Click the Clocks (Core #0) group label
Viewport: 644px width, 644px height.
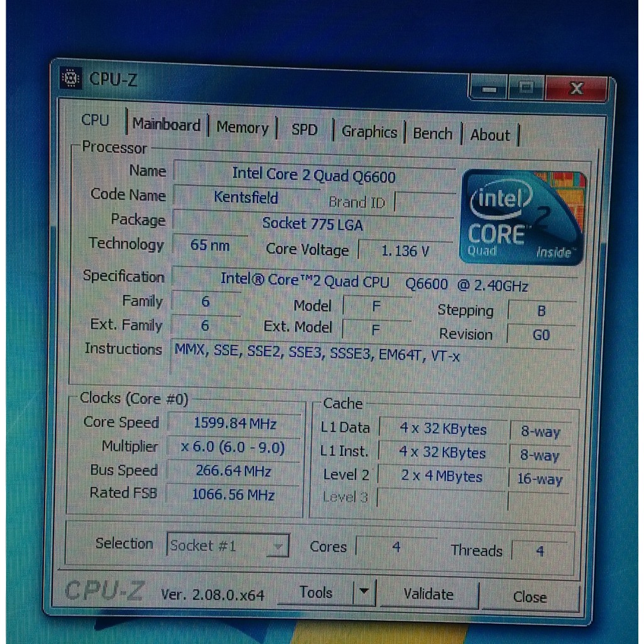click(134, 398)
